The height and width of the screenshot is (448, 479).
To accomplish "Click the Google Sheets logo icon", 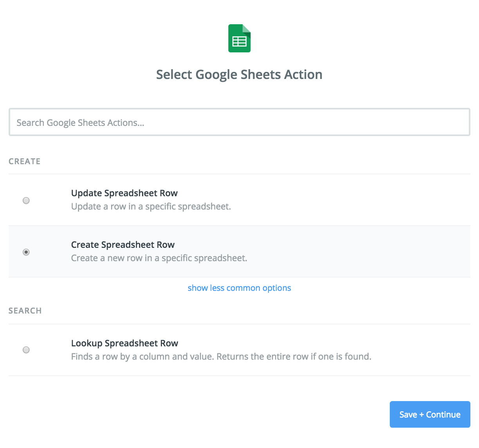I will [x=239, y=38].
